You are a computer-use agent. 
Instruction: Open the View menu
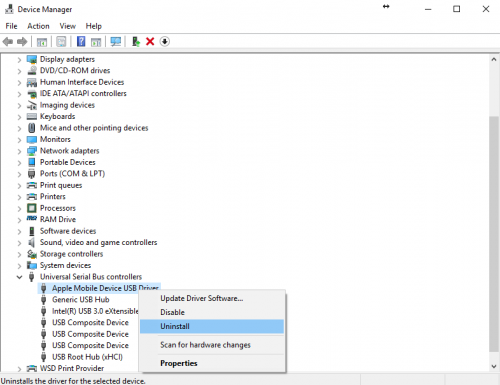[x=68, y=26]
